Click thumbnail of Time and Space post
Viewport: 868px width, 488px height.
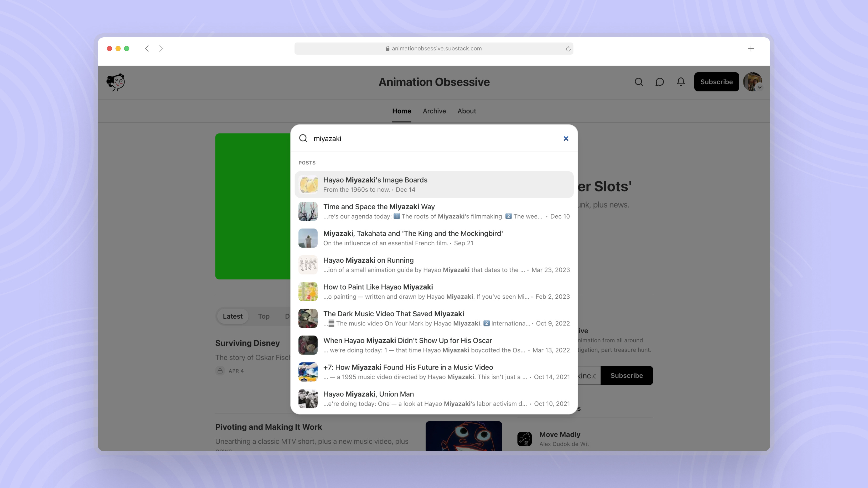tap(308, 211)
